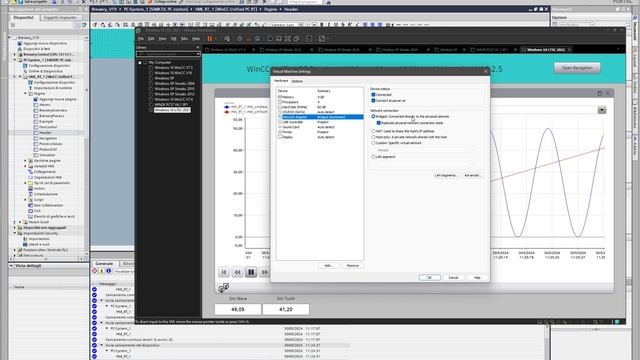
Task: Click Cancel in Virtual Machine Settings
Action: click(453, 278)
